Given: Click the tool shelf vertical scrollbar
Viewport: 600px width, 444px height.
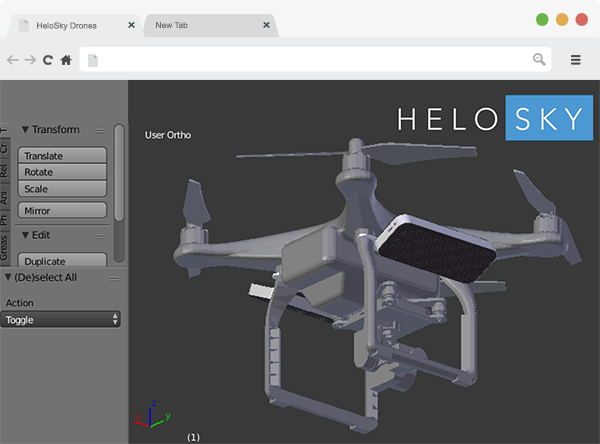Looking at the screenshot, I should coord(120,170).
